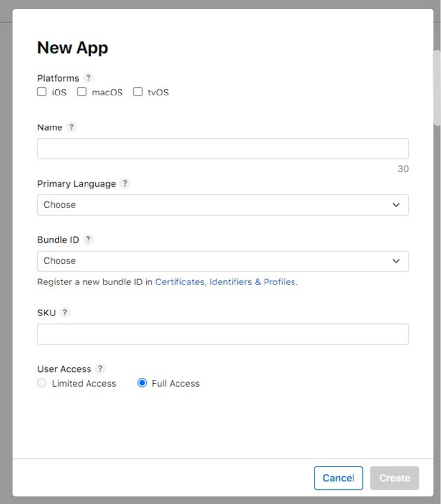Open the Certificates, Identifiers & Profiles link
This screenshot has width=441, height=504.
click(225, 282)
